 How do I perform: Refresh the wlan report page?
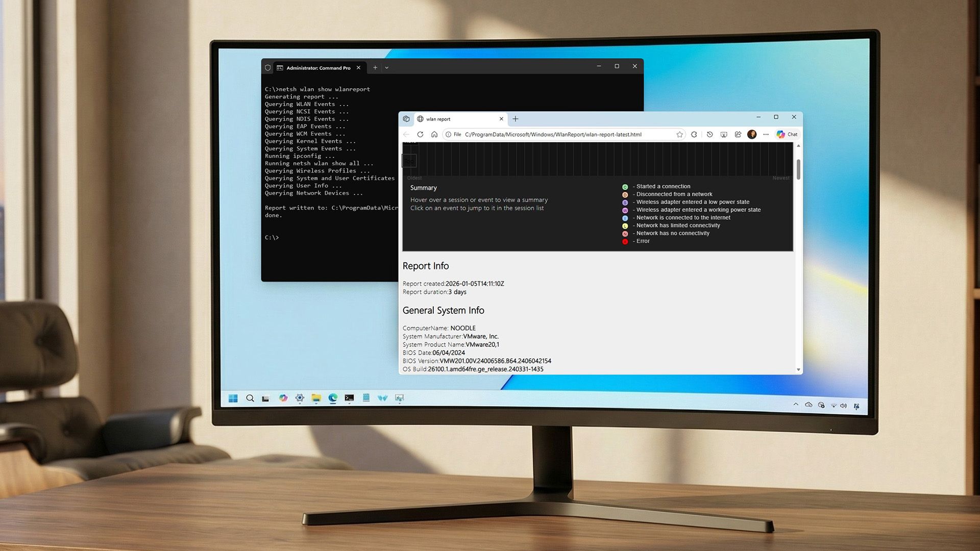tap(420, 134)
